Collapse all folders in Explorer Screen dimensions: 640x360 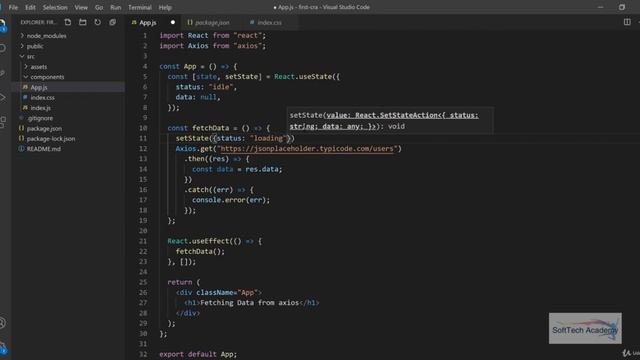coord(112,22)
